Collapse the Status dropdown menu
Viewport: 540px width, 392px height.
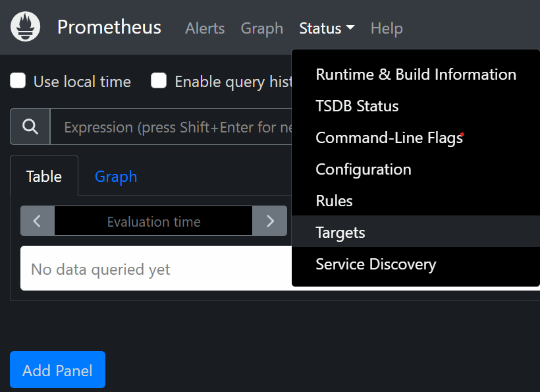tap(327, 28)
